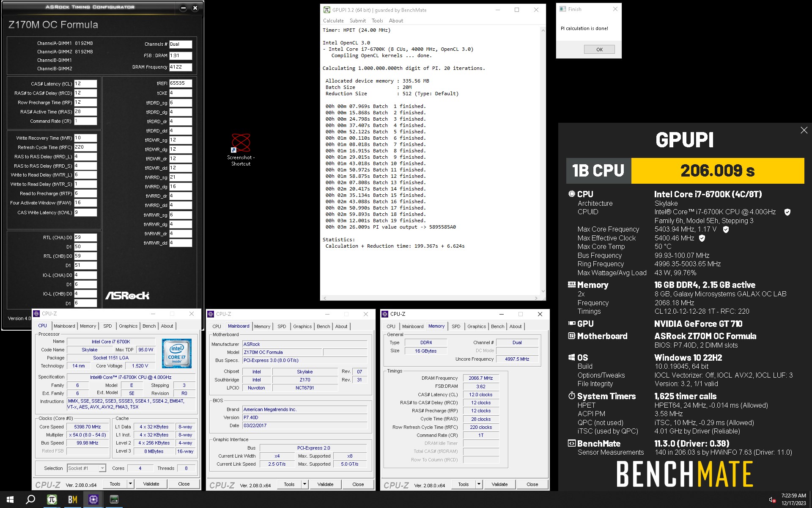
Task: Click the DRAM Frequency field in Timing Configurator
Action: (181, 67)
